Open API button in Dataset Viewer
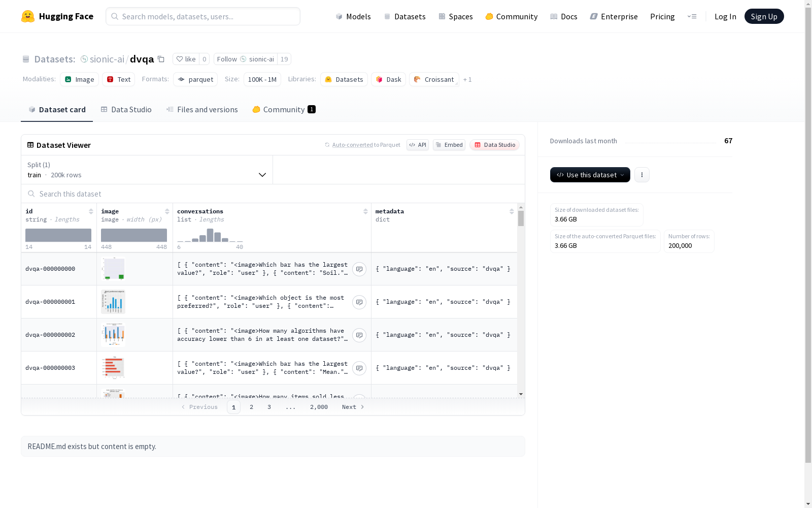The height and width of the screenshot is (508, 812). pyautogui.click(x=418, y=145)
